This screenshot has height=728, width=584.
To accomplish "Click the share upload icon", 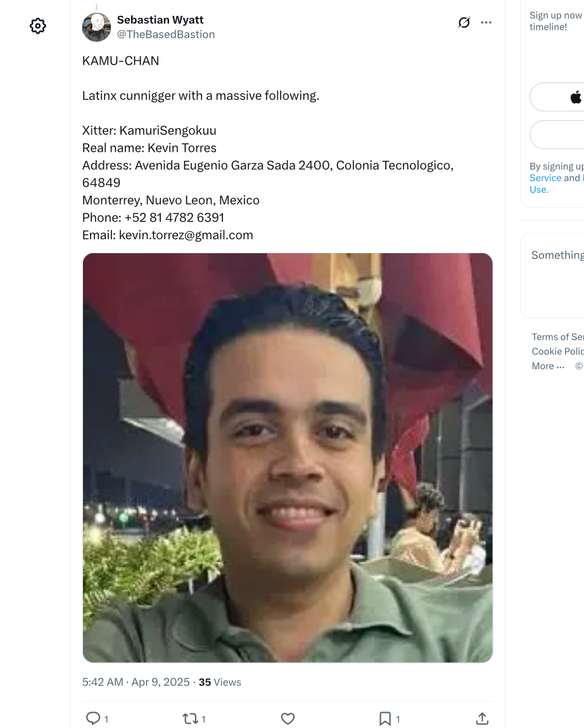I will [482, 719].
